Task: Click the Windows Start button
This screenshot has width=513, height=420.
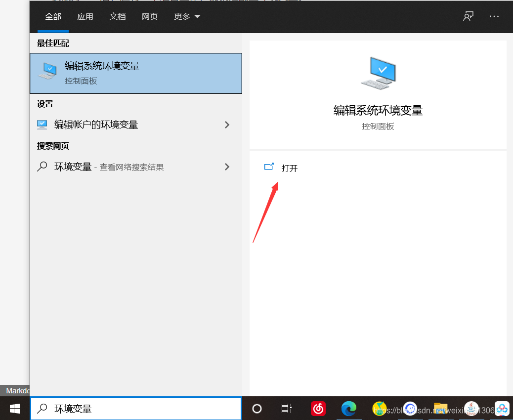Action: click(x=14, y=409)
